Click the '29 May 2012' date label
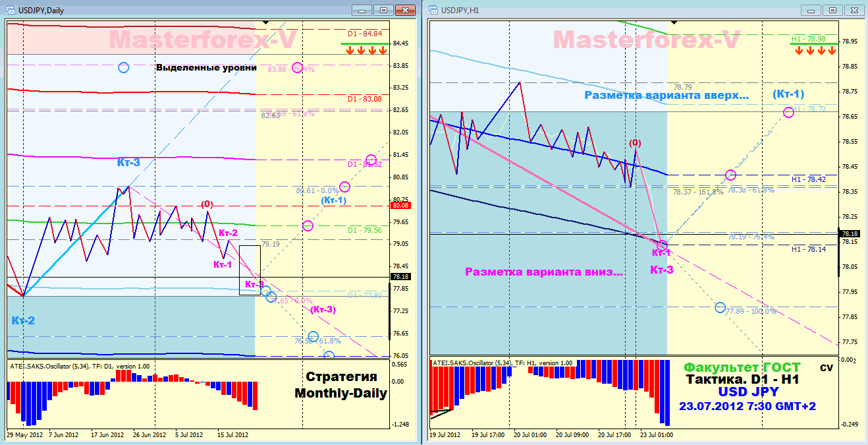 (x=24, y=435)
